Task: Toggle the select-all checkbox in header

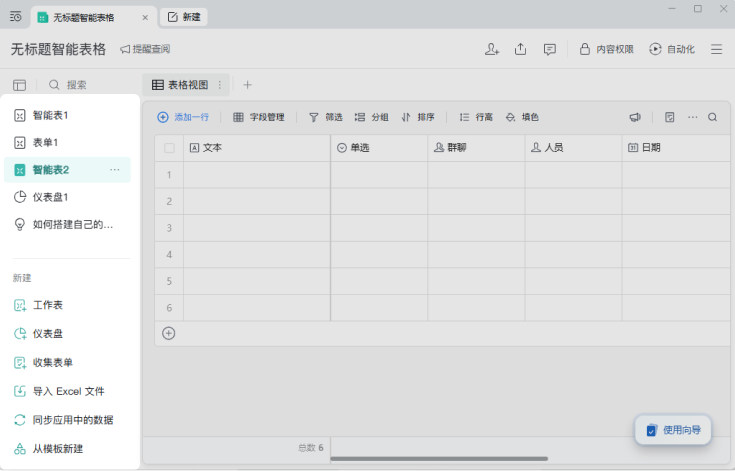Action: [x=169, y=148]
